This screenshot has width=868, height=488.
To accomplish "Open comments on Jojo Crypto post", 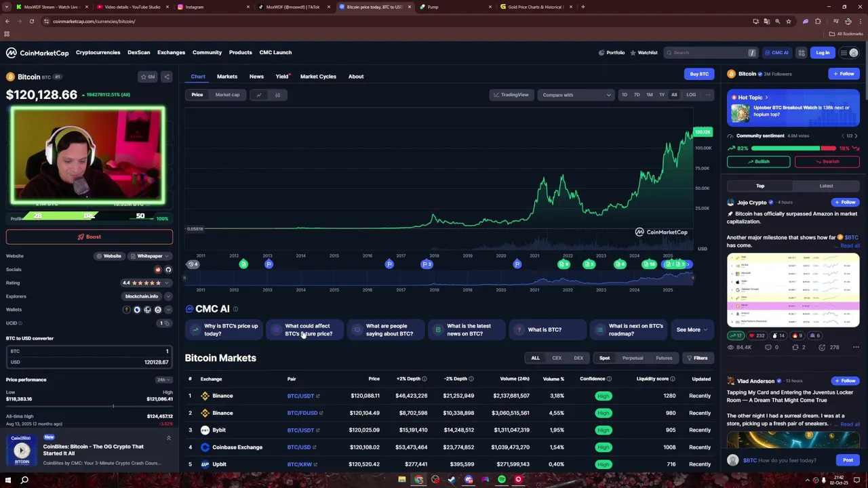I will coord(772,348).
